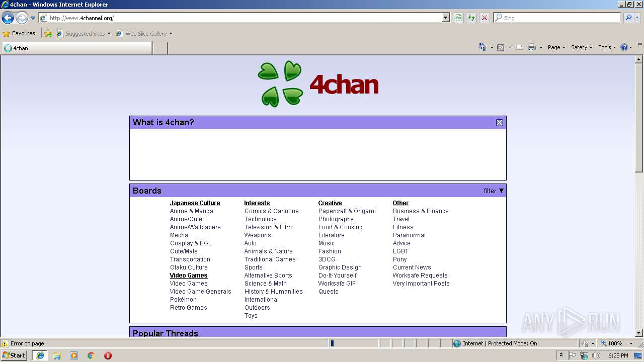The width and height of the screenshot is (644, 362).
Task: Open the Anime & Manga board
Action: (x=191, y=211)
